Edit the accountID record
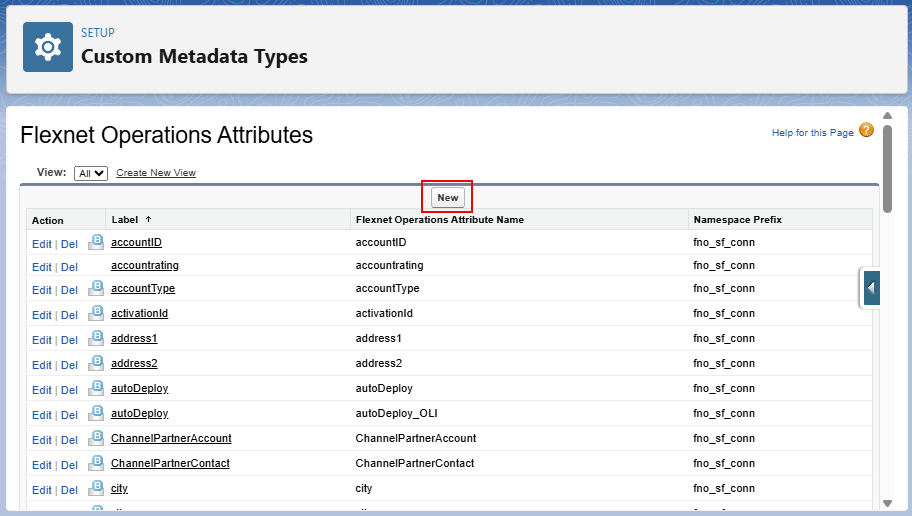This screenshot has width=912, height=516. [42, 244]
